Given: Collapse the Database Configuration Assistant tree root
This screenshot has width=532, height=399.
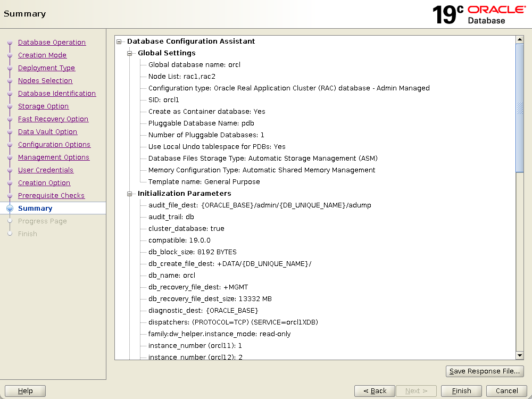Looking at the screenshot, I should pos(119,41).
